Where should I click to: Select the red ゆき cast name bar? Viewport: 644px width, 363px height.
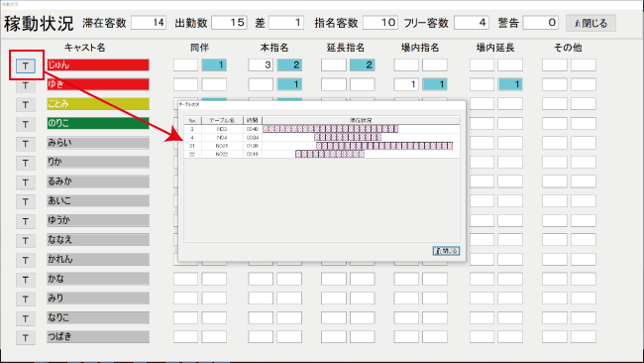pyautogui.click(x=98, y=84)
